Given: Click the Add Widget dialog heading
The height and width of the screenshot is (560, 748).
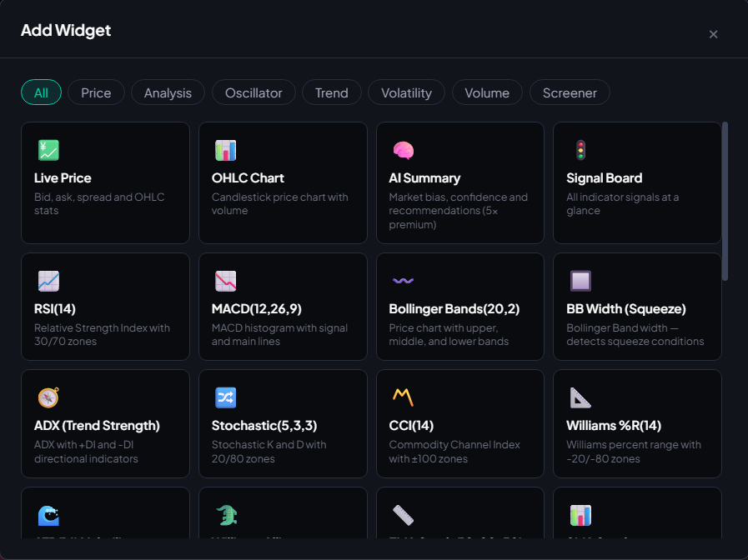Looking at the screenshot, I should [x=66, y=30].
